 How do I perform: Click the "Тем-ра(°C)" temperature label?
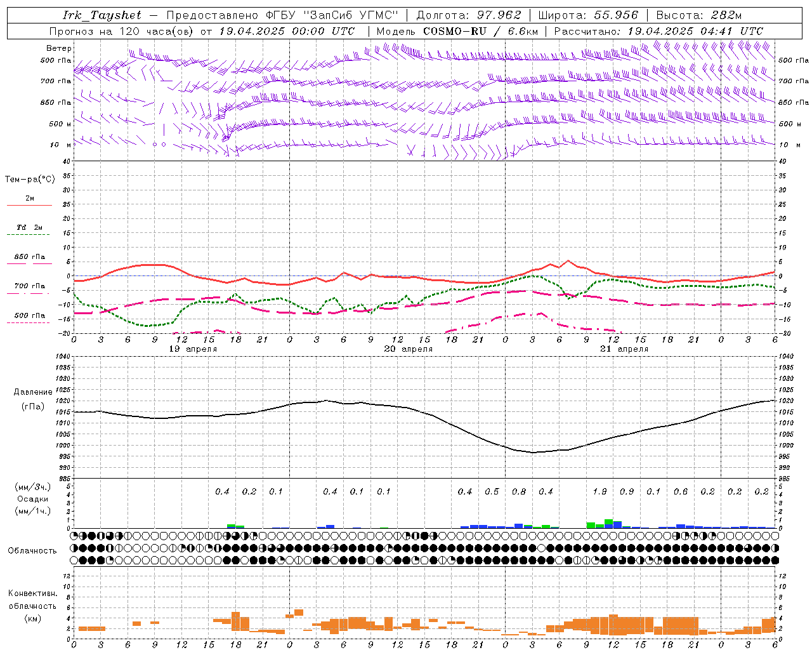(30, 180)
